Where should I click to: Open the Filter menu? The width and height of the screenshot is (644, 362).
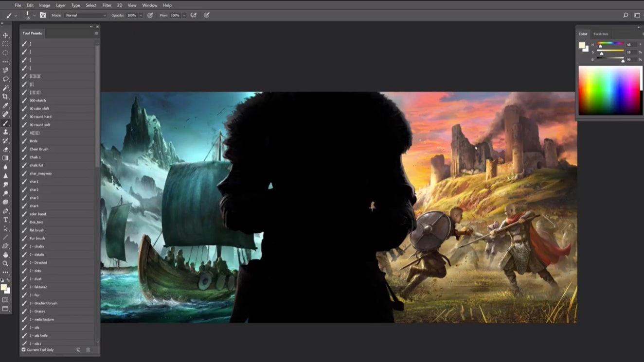[x=107, y=5]
